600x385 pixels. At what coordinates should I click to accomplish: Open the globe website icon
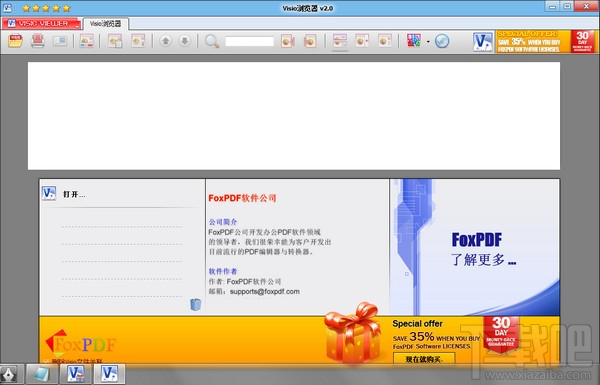[442, 41]
